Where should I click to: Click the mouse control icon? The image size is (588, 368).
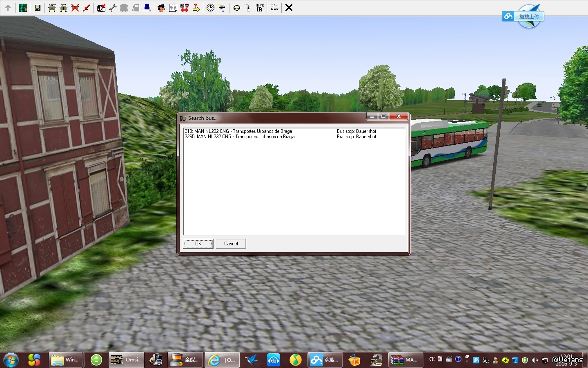[x=248, y=8]
